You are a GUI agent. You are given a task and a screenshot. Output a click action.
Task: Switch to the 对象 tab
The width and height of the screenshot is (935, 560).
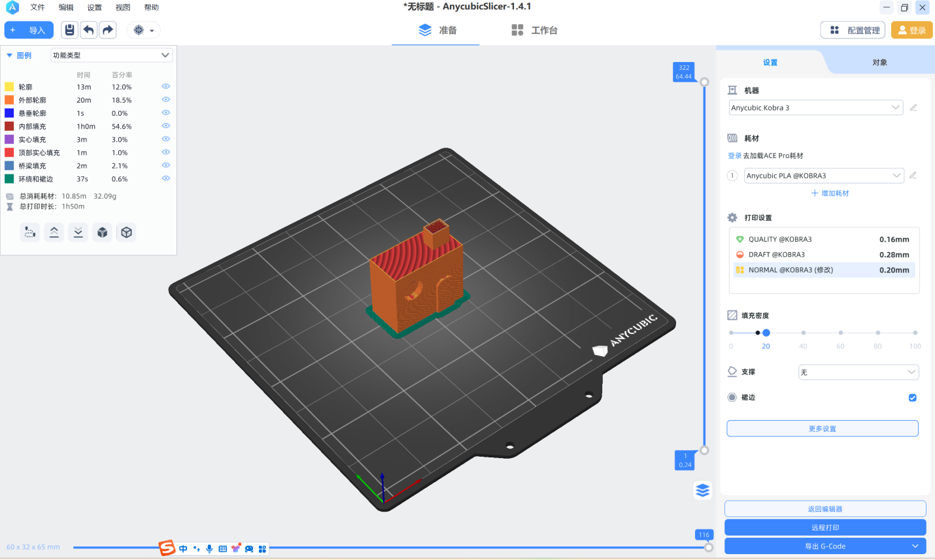tap(879, 63)
